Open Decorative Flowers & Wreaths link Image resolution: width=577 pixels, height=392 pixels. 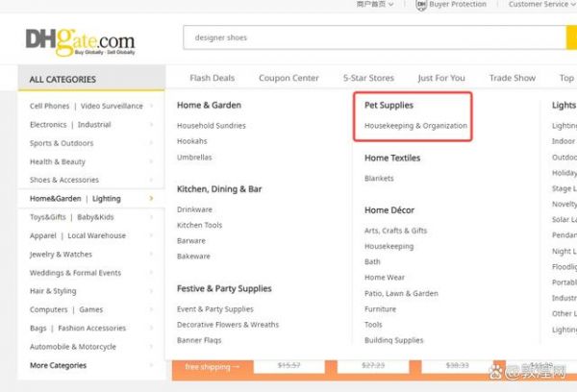[x=228, y=325]
